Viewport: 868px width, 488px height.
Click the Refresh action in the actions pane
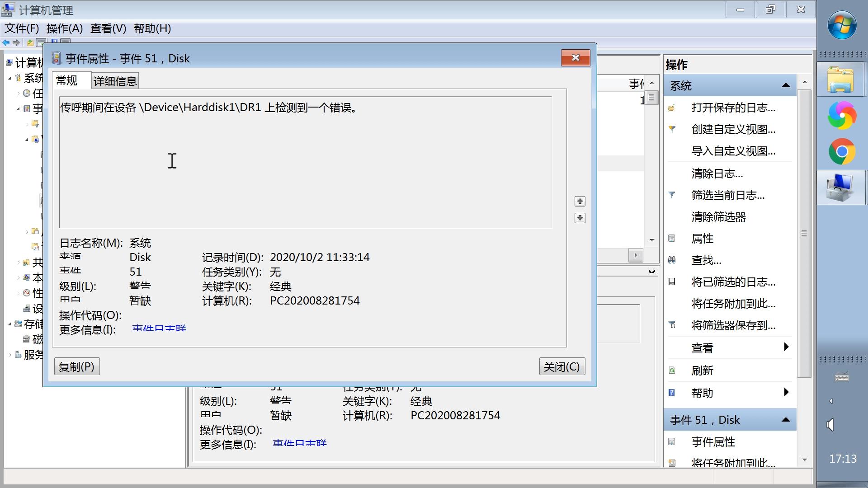(702, 371)
